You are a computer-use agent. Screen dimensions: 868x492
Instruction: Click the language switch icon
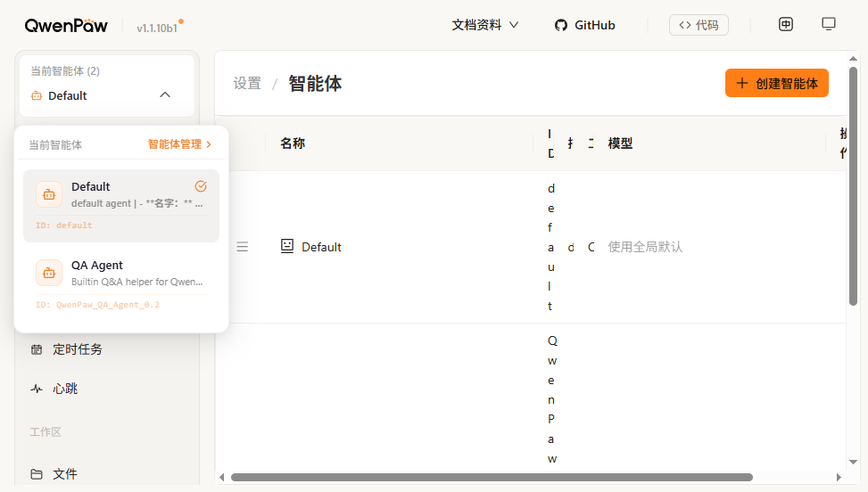tap(786, 24)
